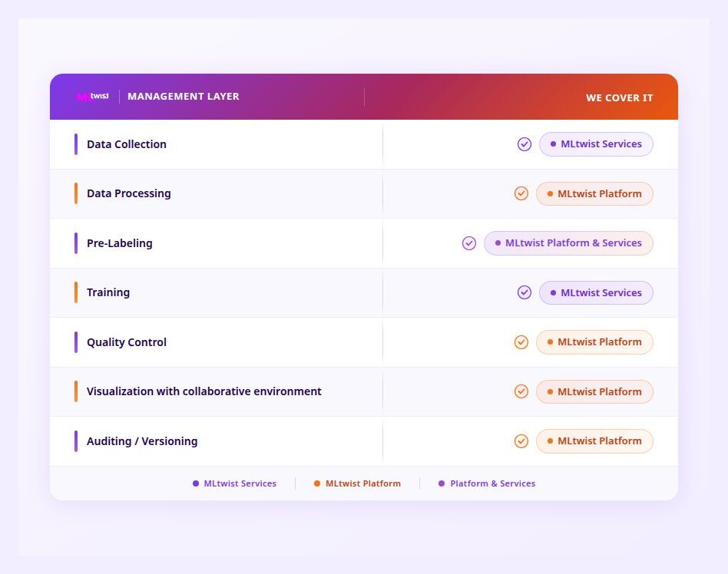Click the MLtwist Services badge in Training row
Image resolution: width=728 pixels, height=574 pixels.
tap(596, 292)
